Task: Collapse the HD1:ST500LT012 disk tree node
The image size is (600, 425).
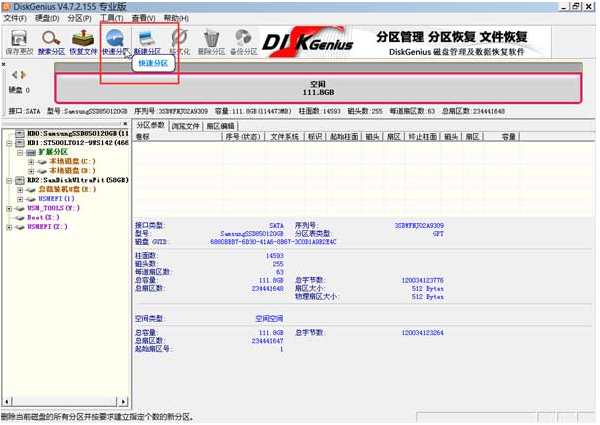Action: click(x=10, y=142)
